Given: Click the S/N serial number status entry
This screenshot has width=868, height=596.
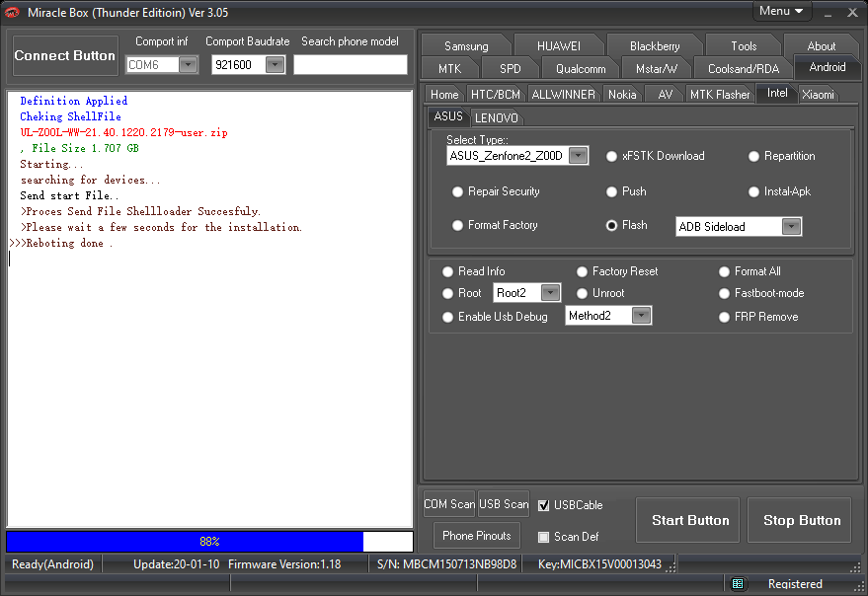Looking at the screenshot, I should [446, 564].
